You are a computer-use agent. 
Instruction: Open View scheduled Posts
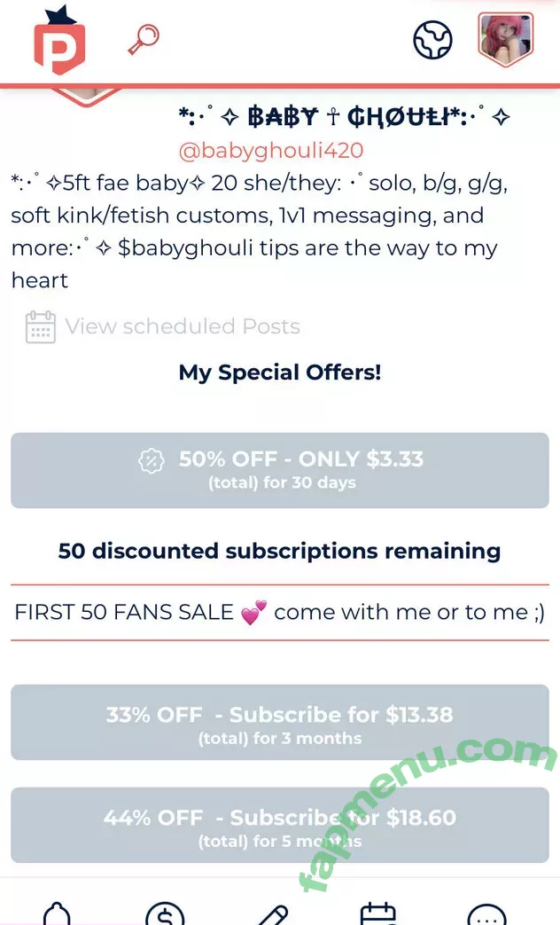pyautogui.click(x=182, y=326)
